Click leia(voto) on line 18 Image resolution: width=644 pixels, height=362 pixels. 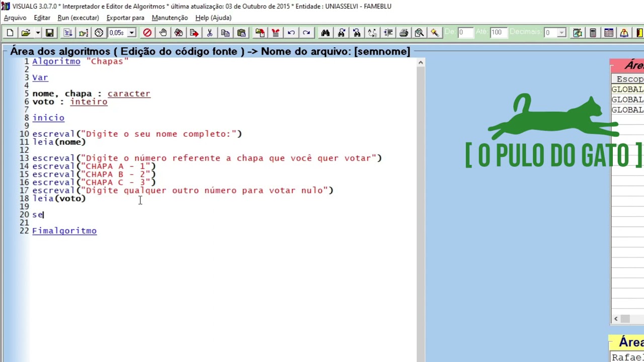coord(59,198)
